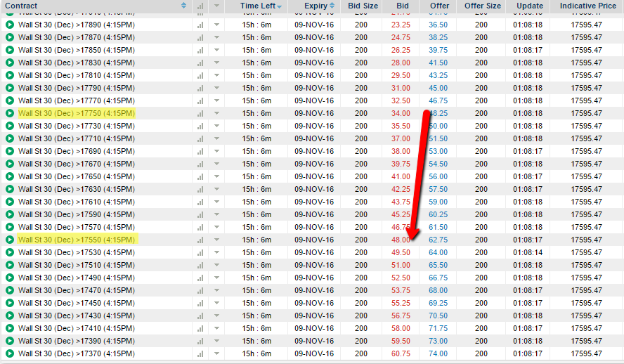Screen dimensions: 624x364
Task: Select time left 15h : 6m in >17490 row
Action: 256,278
